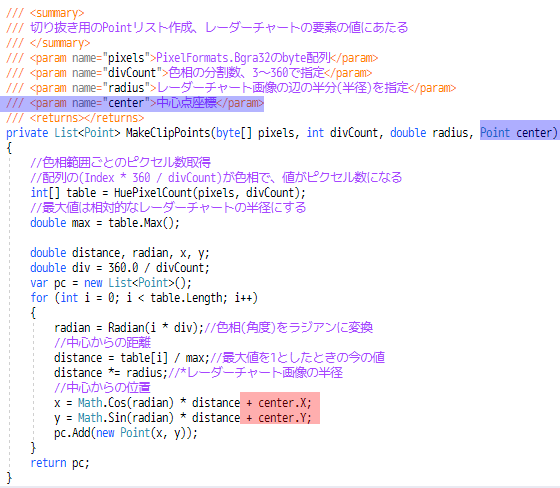The height and width of the screenshot is (488, 560).
Task: Click the 360.0 literal in the div line
Action: 123,268
